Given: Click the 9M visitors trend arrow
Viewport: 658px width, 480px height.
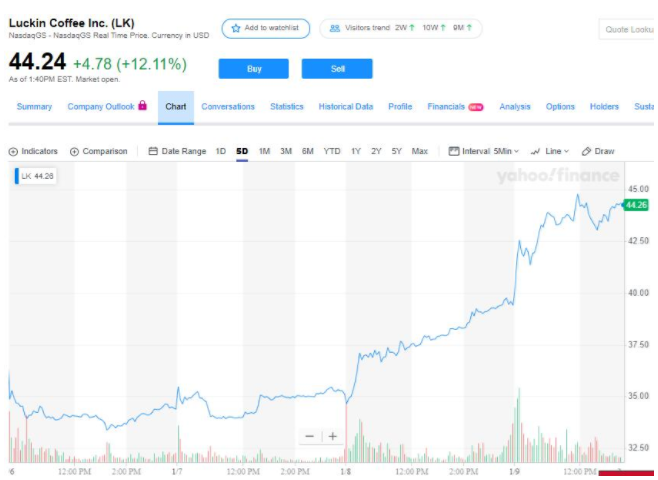Looking at the screenshot, I should [x=469, y=28].
